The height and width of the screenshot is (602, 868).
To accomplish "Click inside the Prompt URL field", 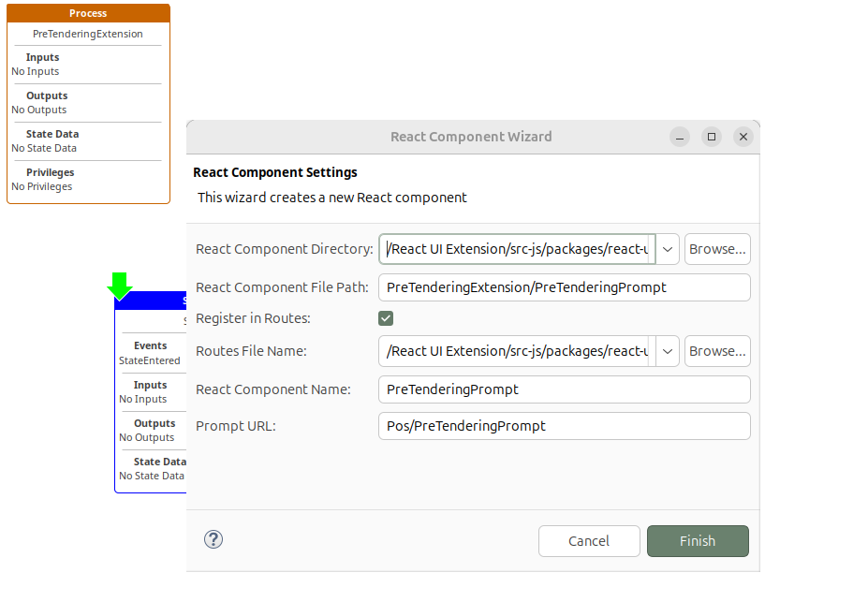I will [x=564, y=425].
